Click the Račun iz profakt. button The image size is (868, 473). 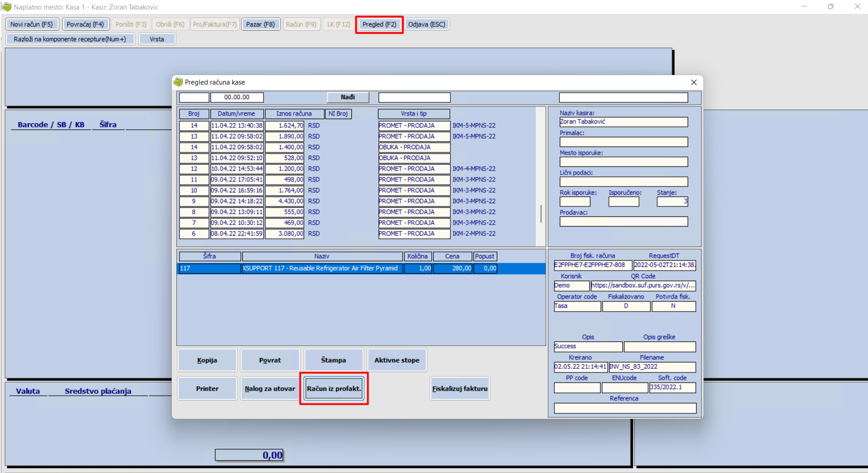[334, 388]
